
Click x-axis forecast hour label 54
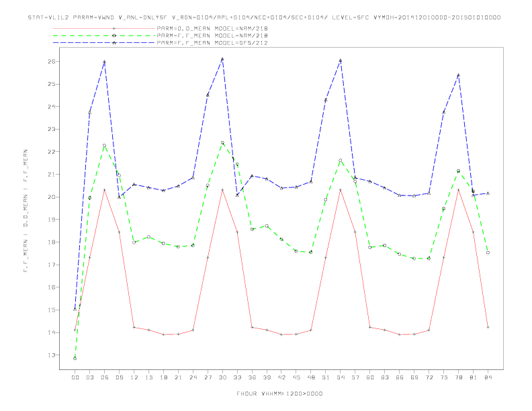[341, 377]
